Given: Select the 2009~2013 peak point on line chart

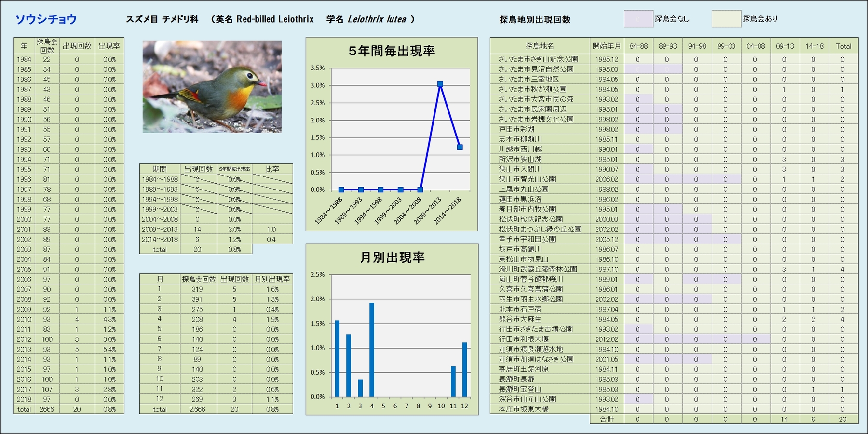Looking at the screenshot, I should point(440,84).
